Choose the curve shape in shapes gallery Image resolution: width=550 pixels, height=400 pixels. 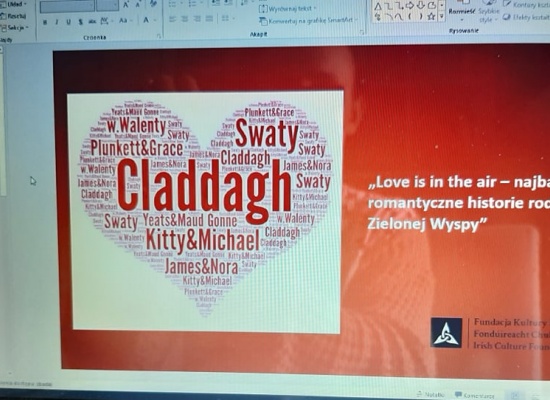tap(399, 17)
